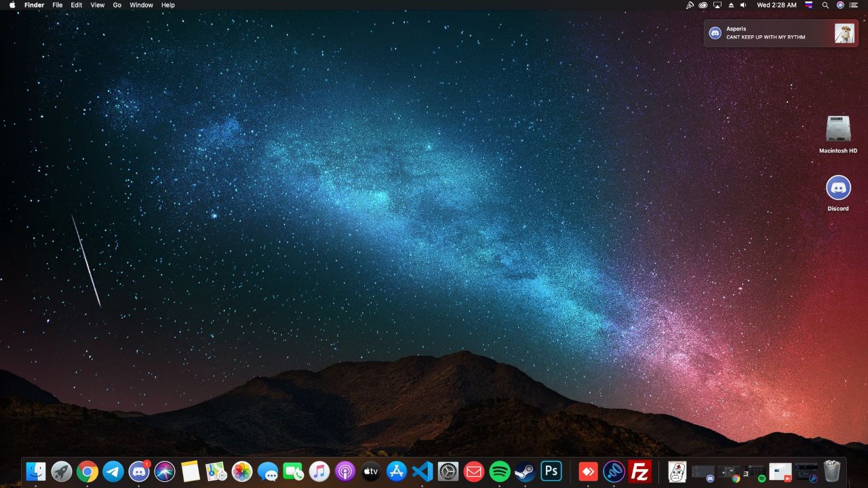
Task: Open Messages from the Dock
Action: (x=268, y=471)
